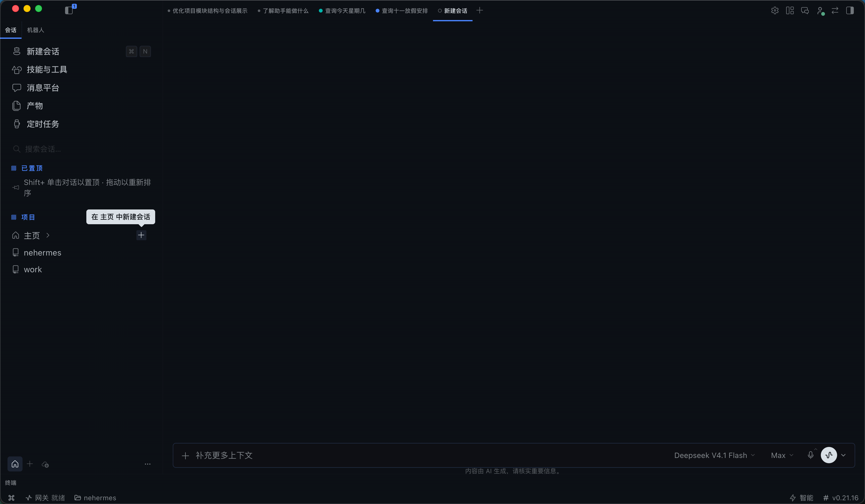The height and width of the screenshot is (504, 865).
Task: Select the 会话 sidebar tab
Action: click(11, 30)
